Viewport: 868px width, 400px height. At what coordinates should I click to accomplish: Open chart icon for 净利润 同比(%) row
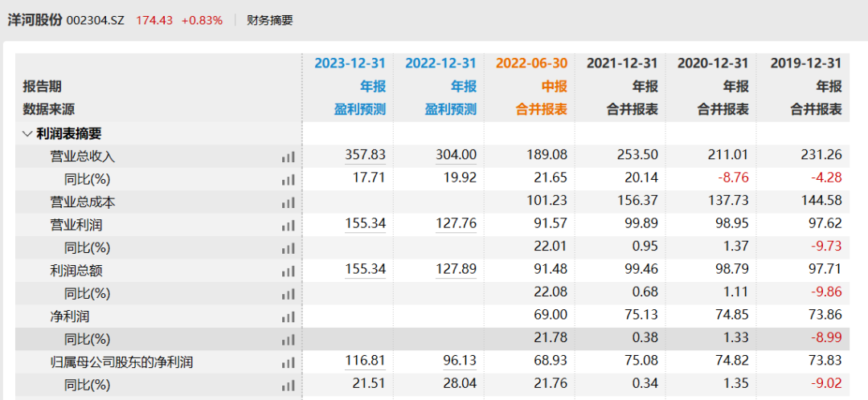pyautogui.click(x=288, y=340)
